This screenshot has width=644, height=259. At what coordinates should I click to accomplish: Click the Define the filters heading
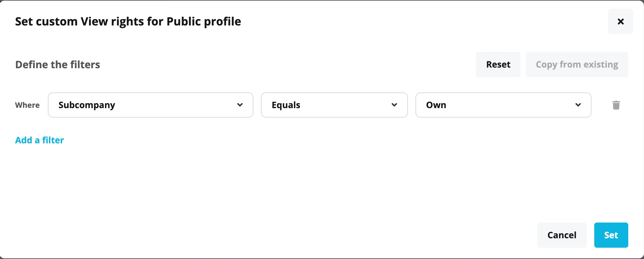[58, 64]
